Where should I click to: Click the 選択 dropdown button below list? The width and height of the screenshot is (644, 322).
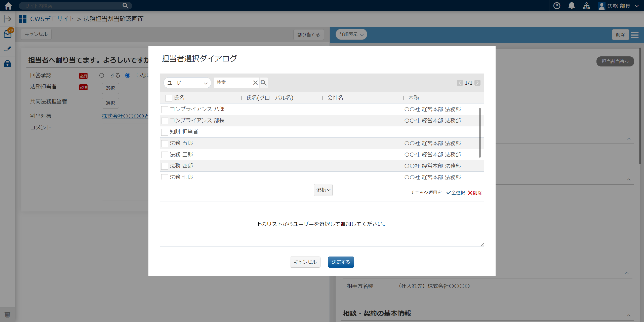coord(323,190)
